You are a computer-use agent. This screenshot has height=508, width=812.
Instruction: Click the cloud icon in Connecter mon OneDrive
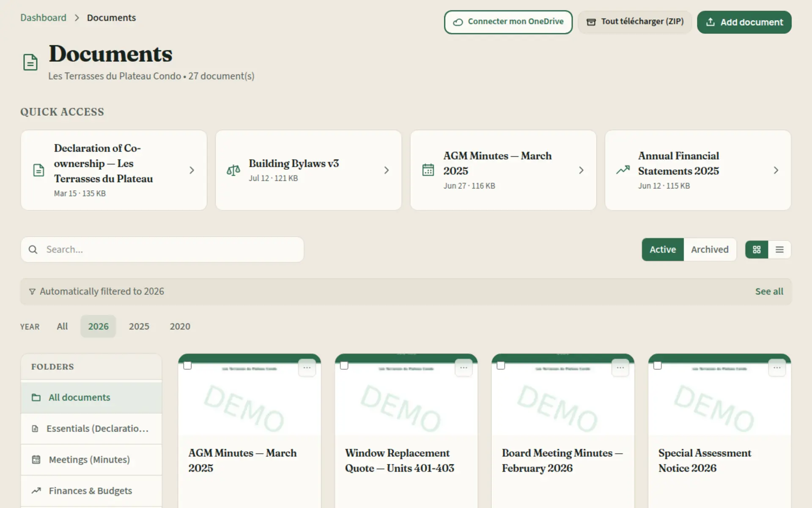click(458, 22)
